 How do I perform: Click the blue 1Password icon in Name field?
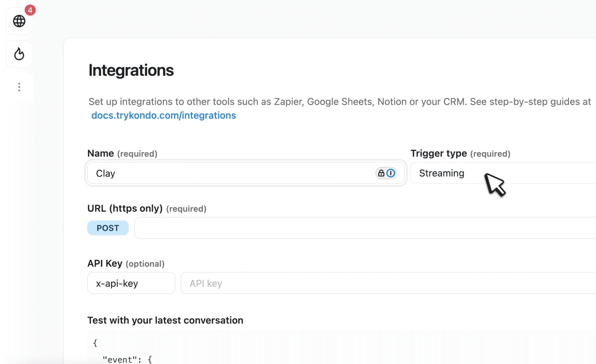[x=391, y=173]
